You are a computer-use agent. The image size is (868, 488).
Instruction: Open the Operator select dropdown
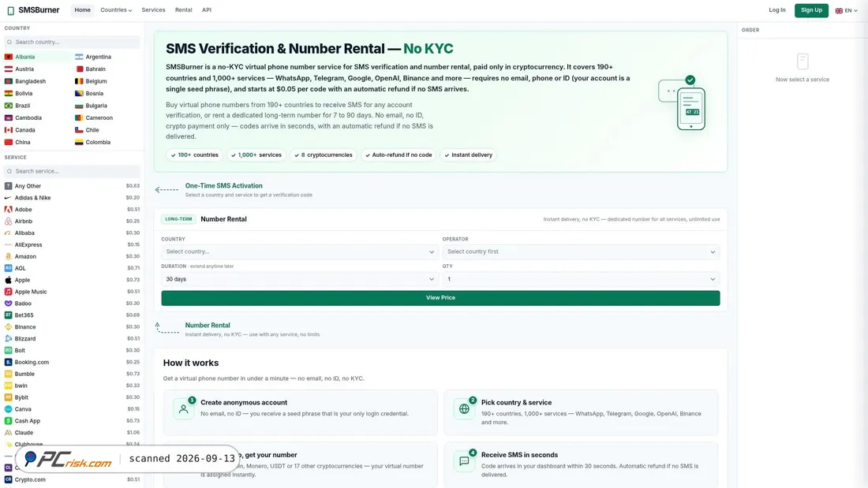(x=581, y=251)
